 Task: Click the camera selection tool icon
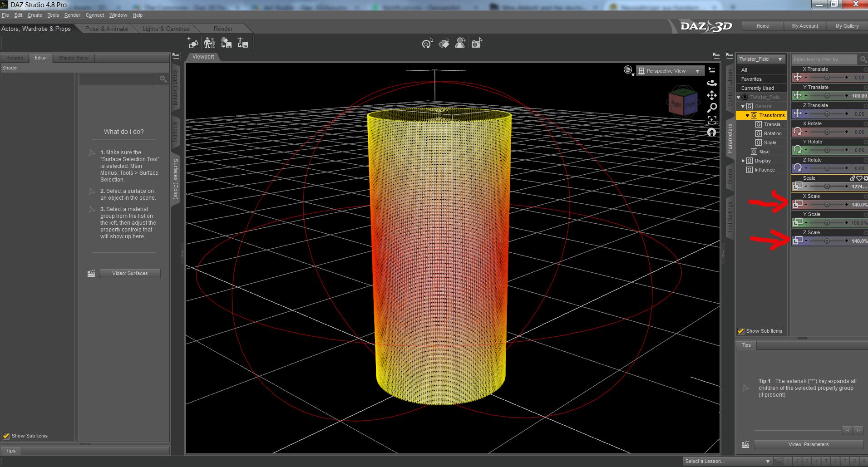click(476, 43)
